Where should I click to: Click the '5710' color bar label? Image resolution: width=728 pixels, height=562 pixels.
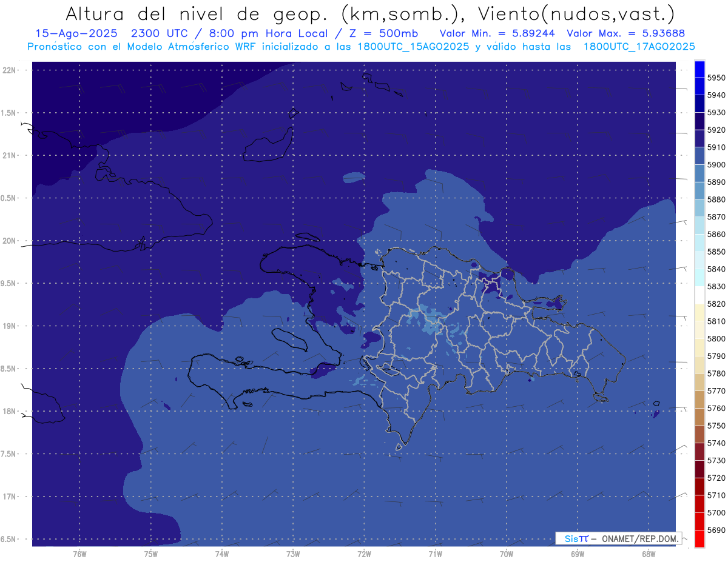point(716,495)
